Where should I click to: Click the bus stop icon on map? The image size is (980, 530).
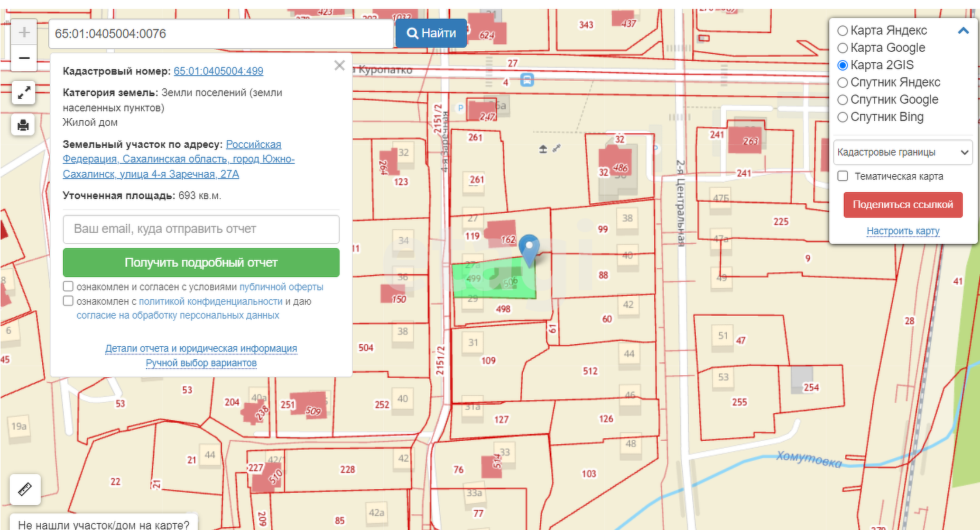click(x=528, y=80)
